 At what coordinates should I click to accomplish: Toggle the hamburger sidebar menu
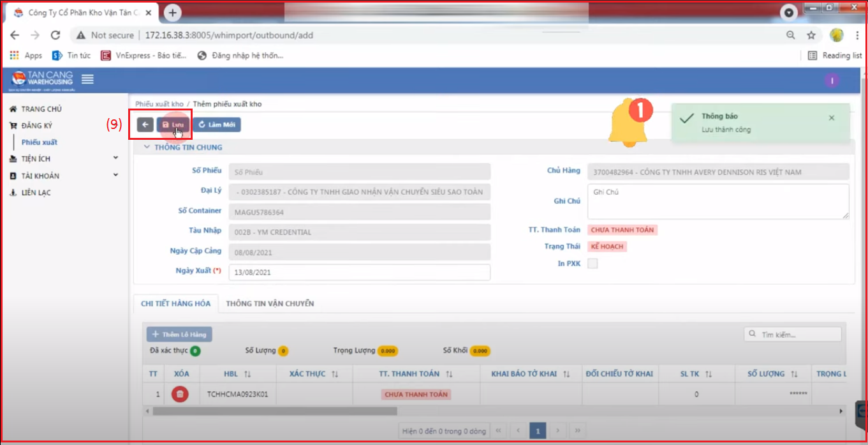(x=87, y=79)
